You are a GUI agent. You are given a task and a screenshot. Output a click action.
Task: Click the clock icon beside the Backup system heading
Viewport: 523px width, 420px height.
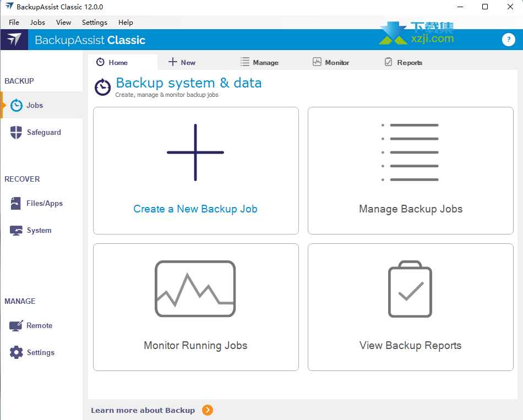pyautogui.click(x=102, y=88)
